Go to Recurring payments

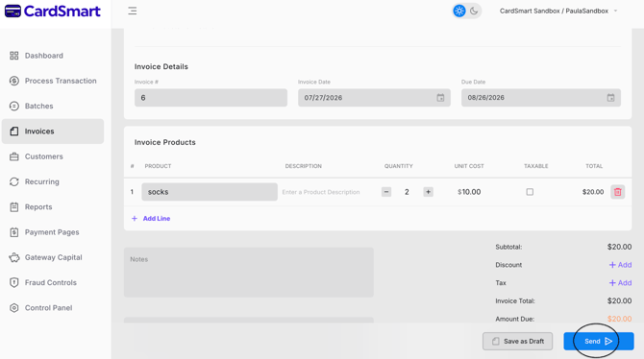(42, 181)
